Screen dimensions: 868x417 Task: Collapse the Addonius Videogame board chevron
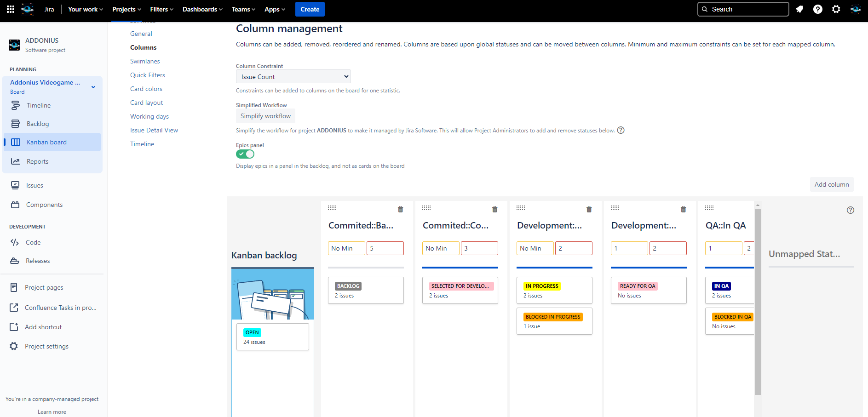93,86
